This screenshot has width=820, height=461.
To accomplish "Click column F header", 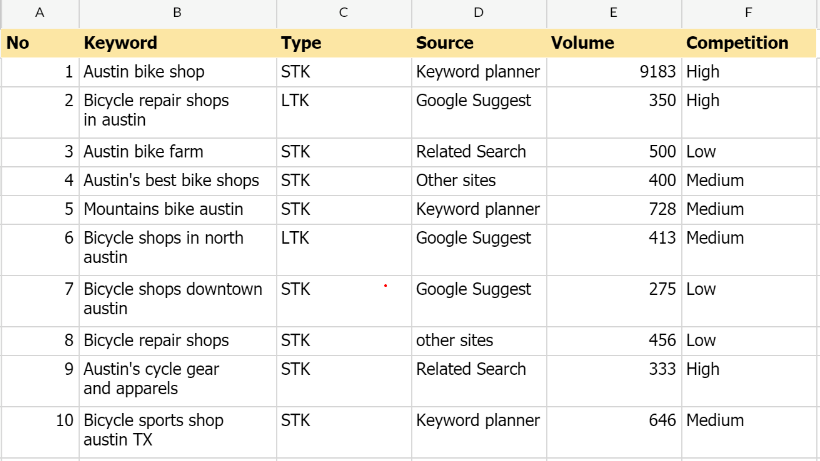I will [x=748, y=13].
